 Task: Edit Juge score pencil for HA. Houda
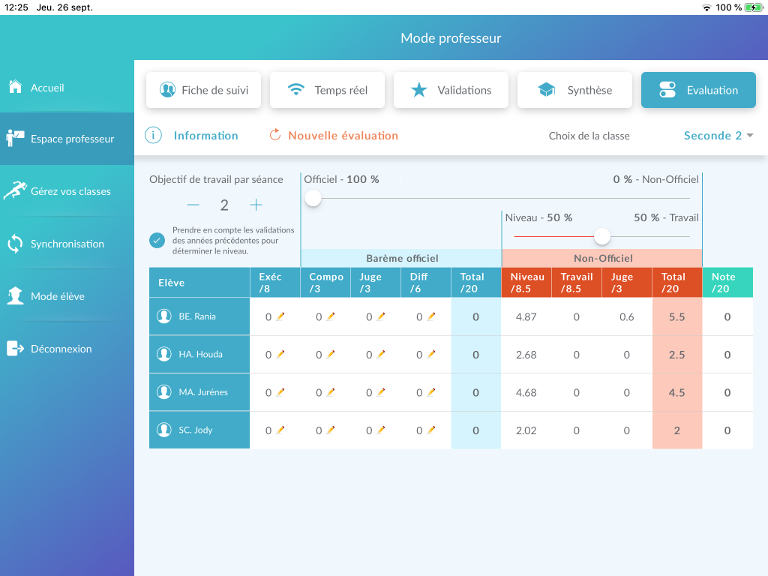[381, 355]
